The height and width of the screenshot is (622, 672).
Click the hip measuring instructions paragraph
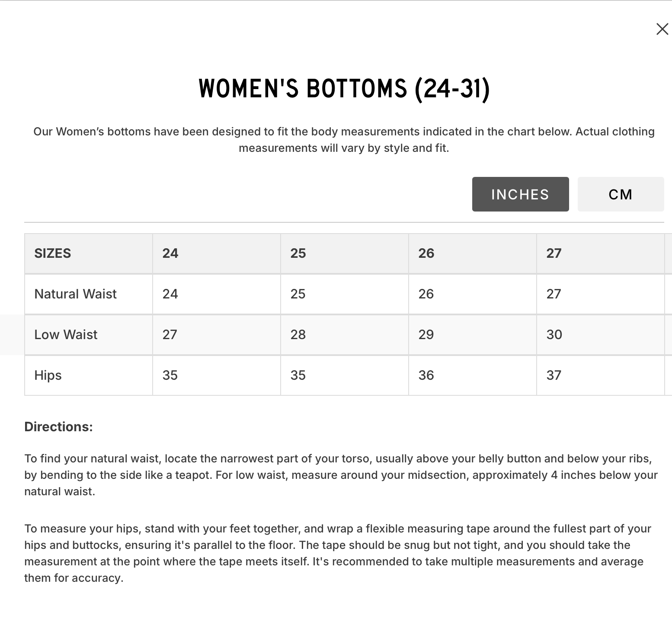[x=337, y=553]
